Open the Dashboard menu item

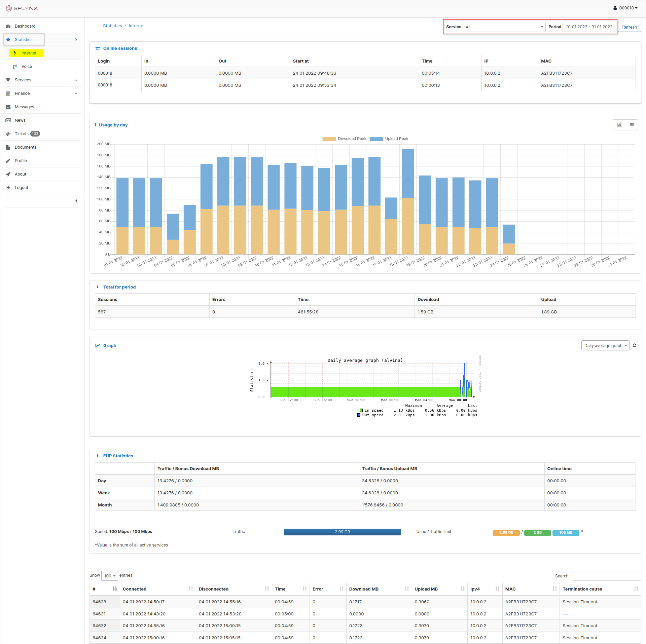(x=42, y=26)
